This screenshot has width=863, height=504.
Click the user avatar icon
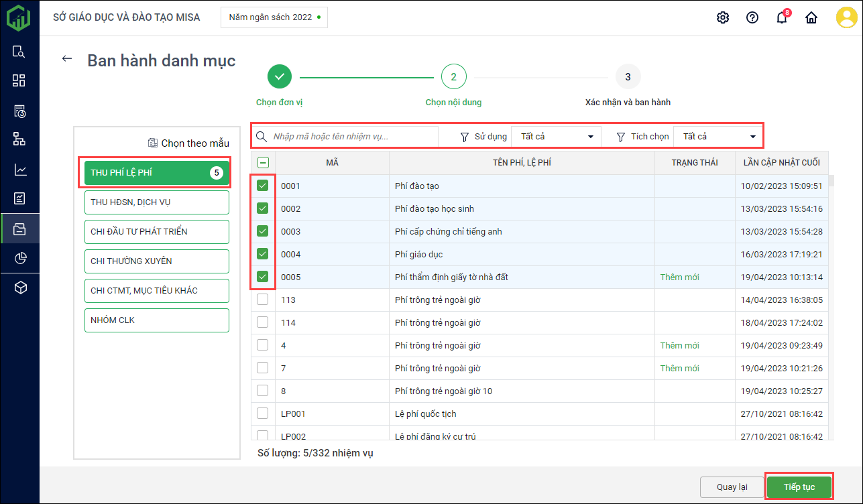point(846,17)
